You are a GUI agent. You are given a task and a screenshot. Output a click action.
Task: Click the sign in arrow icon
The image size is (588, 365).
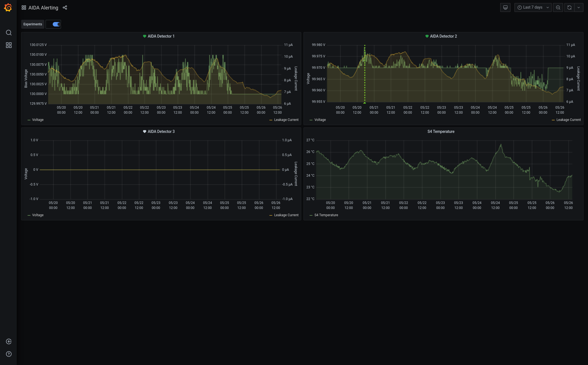(x=9, y=342)
